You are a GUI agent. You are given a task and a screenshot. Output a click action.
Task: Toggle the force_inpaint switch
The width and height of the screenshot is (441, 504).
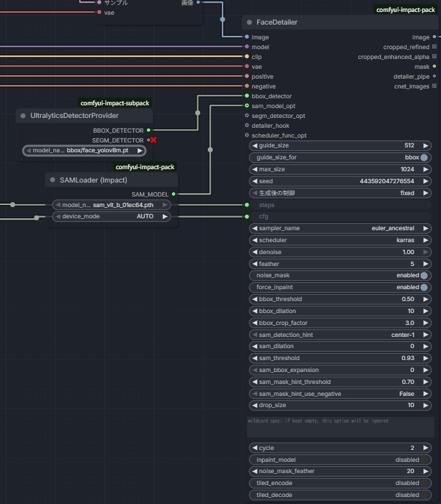pyautogui.click(x=424, y=288)
